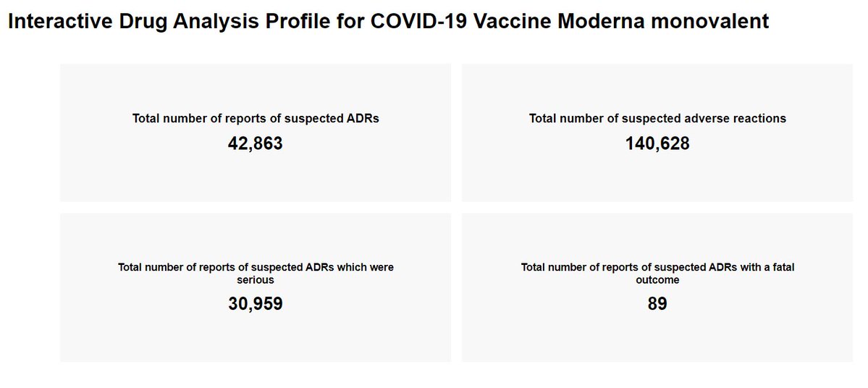Select 'Total number of suspected adverse reactions' label
868x388 pixels.
pos(657,119)
